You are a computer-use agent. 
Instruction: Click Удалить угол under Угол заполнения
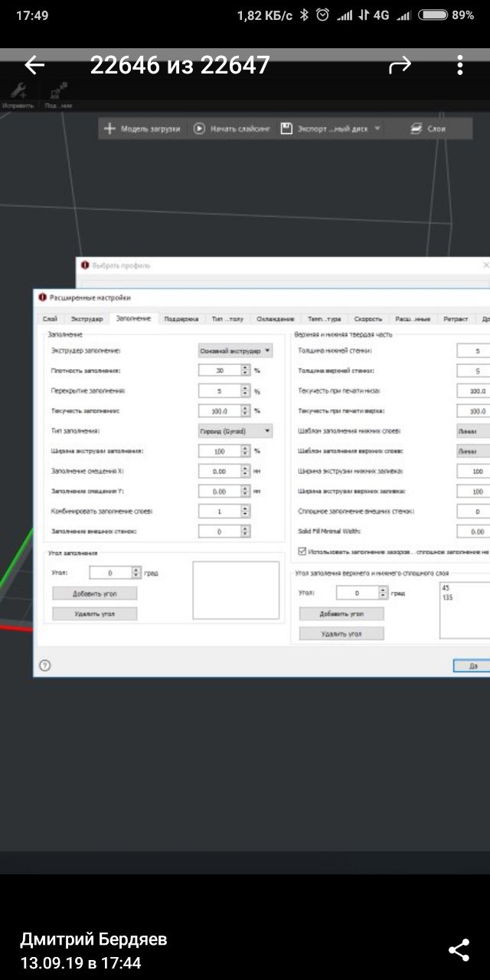coord(95,613)
